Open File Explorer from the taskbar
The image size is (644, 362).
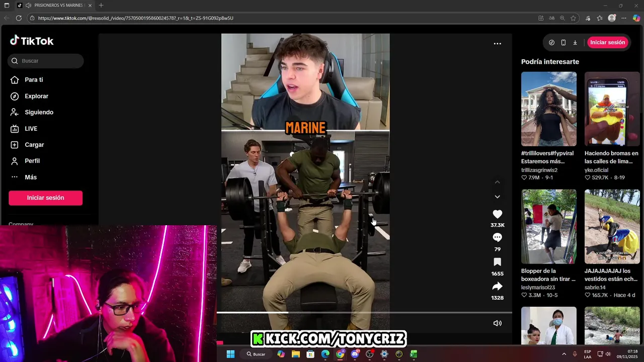click(296, 354)
